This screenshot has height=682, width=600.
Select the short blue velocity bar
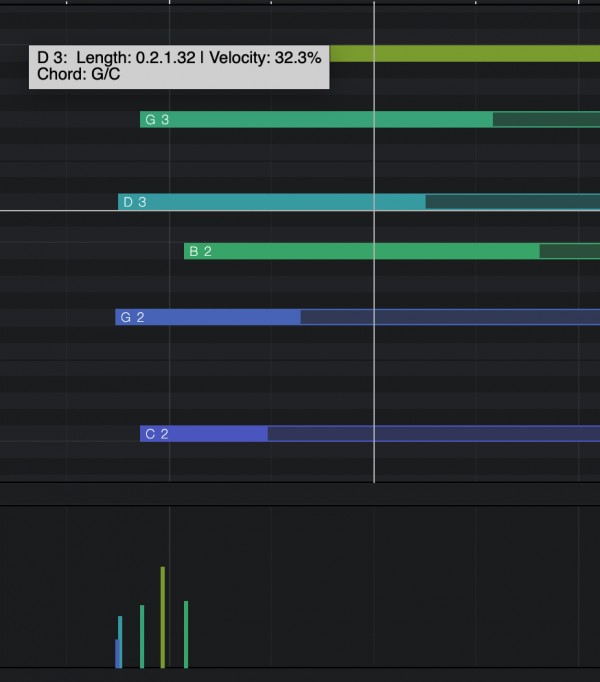click(x=117, y=654)
